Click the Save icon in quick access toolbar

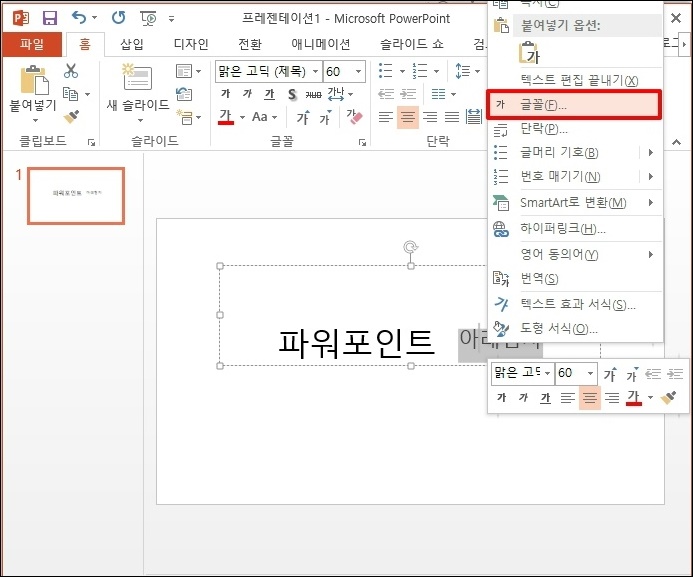pyautogui.click(x=50, y=18)
